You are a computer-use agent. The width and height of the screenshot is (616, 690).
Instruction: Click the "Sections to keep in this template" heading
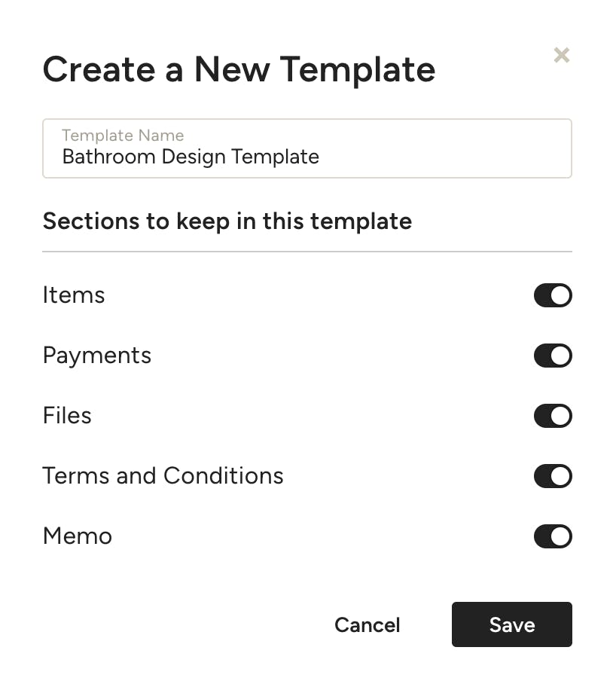click(x=227, y=221)
